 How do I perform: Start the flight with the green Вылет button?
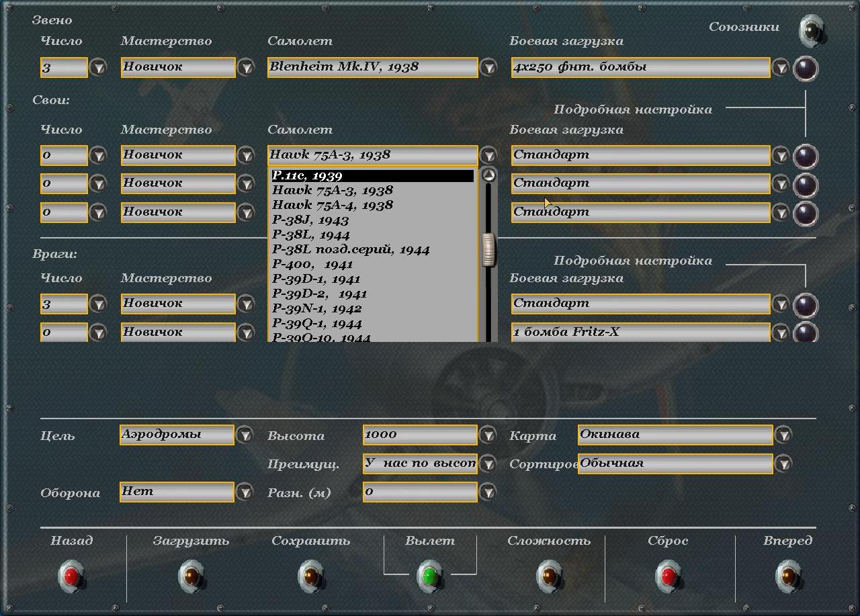tap(430, 576)
